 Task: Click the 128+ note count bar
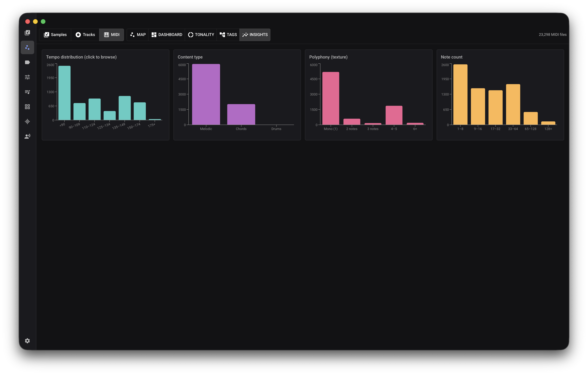pos(548,123)
